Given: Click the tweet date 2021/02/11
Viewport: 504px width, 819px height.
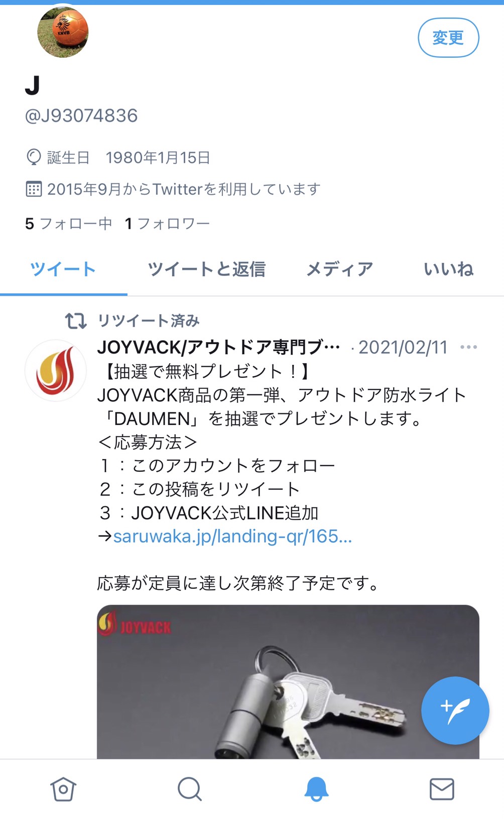Looking at the screenshot, I should click(x=403, y=347).
